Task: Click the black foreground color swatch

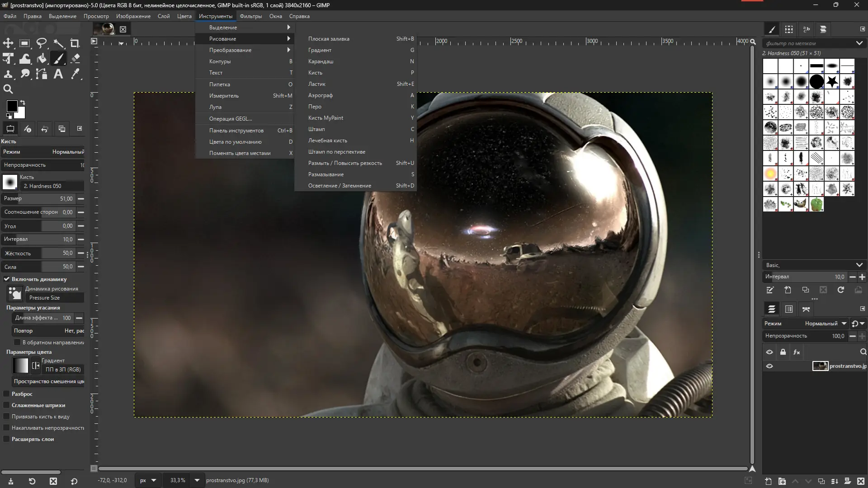Action: point(12,106)
